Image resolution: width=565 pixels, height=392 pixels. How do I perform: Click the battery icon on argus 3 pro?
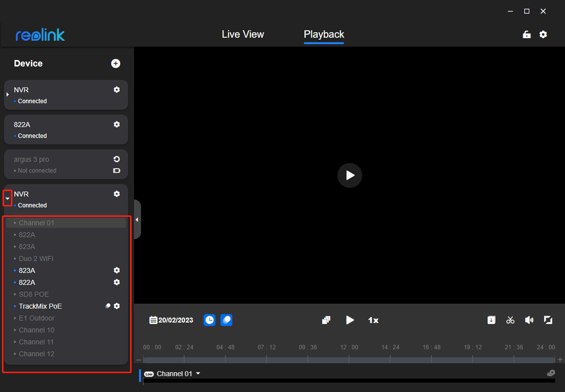point(117,171)
